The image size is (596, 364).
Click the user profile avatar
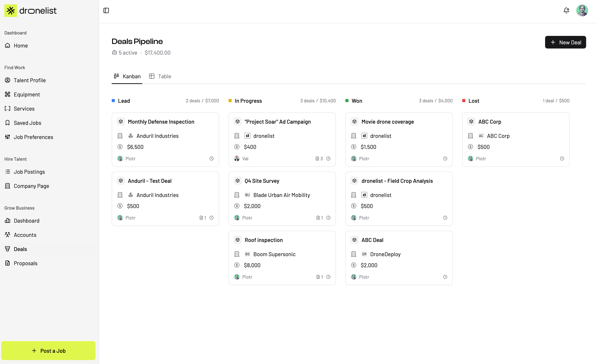click(x=582, y=10)
